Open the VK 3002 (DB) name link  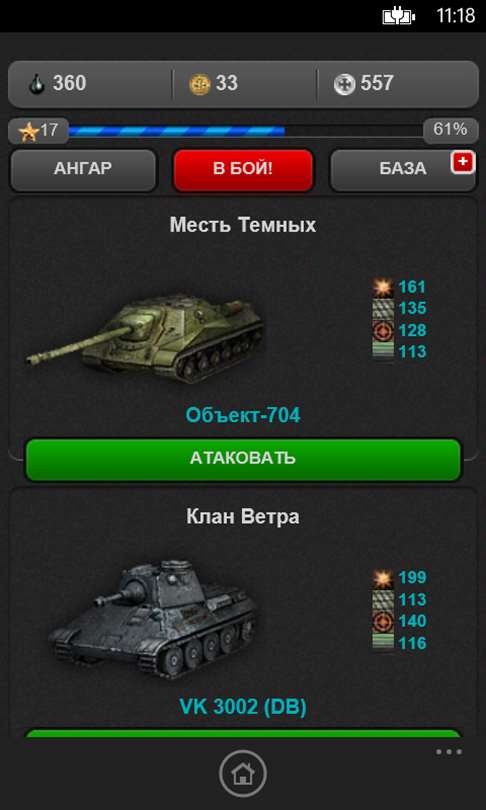coord(243,706)
